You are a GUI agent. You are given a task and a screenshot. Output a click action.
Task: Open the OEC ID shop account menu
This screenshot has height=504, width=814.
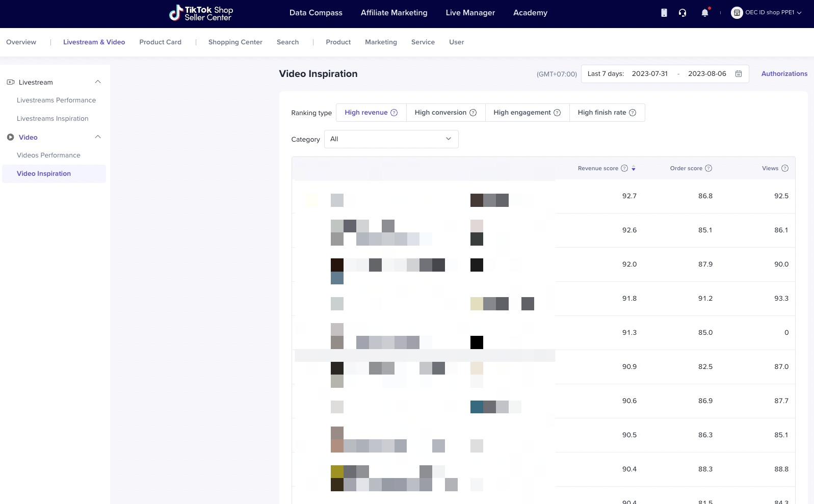(766, 13)
